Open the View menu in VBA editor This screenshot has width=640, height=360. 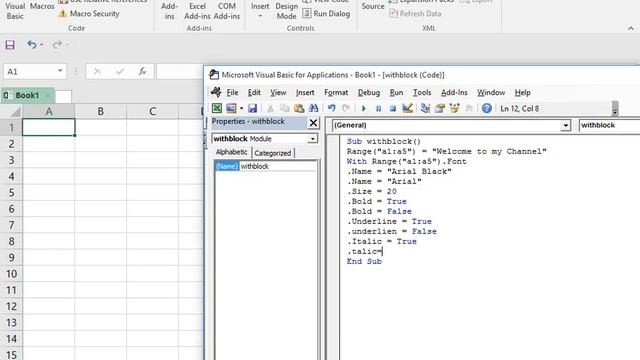point(278,93)
